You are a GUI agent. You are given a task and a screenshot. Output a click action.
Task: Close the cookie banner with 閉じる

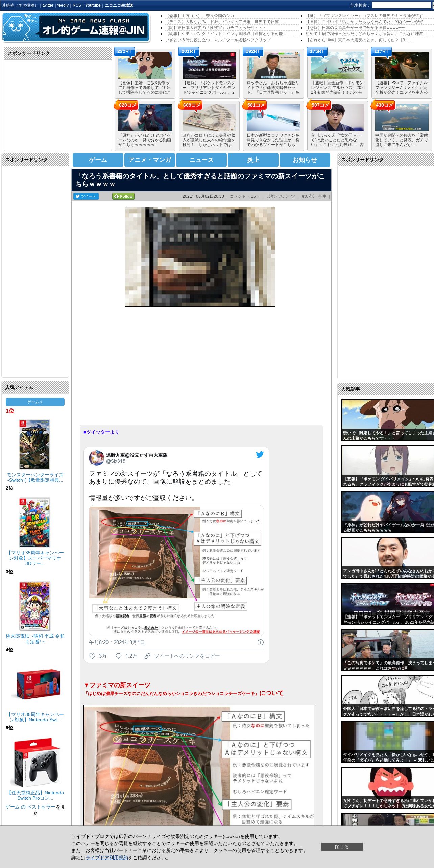coord(342,847)
